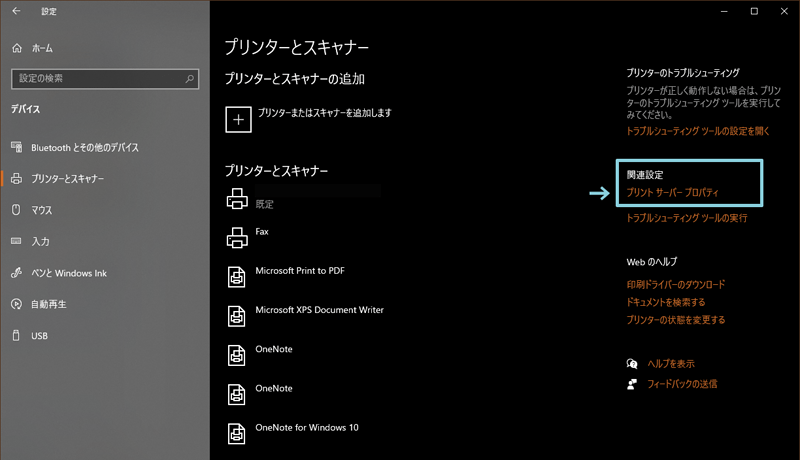Open 印刷ドライバーのダウンロード link
The width and height of the screenshot is (800, 460).
tap(676, 284)
